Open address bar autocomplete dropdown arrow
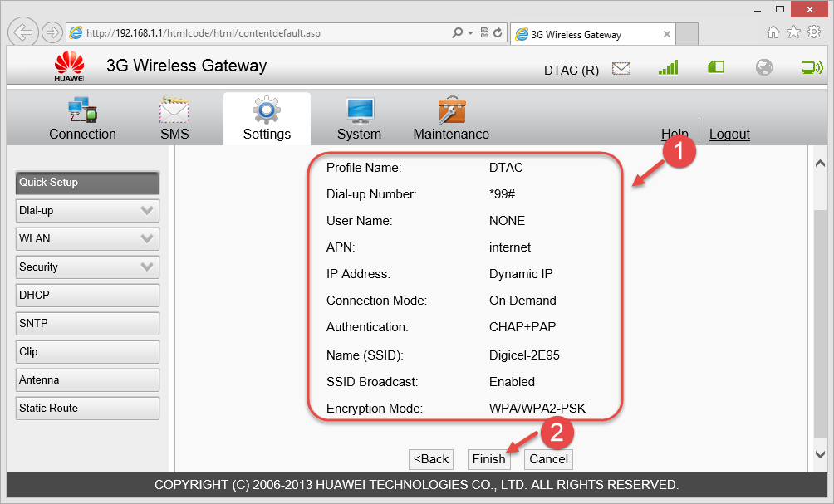Screen dimensions: 834x504 point(471,33)
